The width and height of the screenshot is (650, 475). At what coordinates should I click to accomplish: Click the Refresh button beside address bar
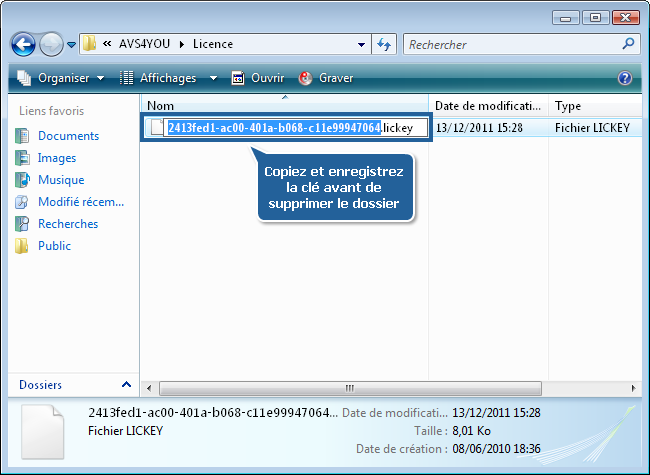pos(384,44)
